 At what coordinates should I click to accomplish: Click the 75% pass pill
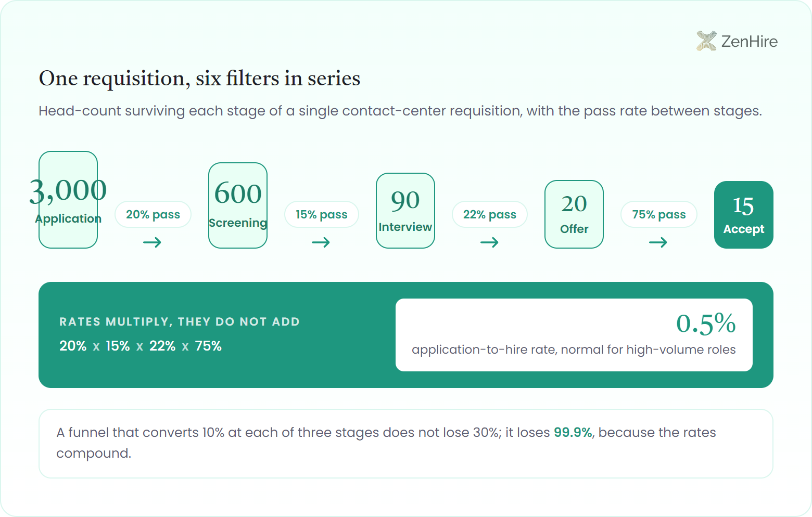pos(659,214)
